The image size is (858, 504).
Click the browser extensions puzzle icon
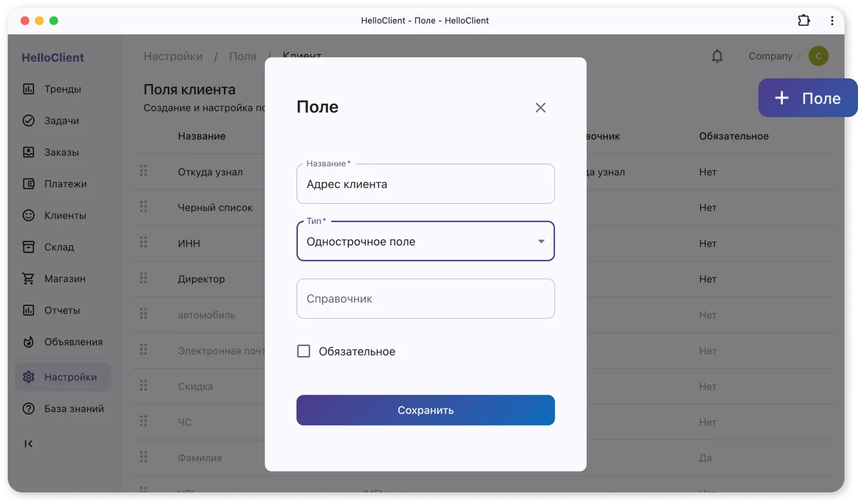coord(803,21)
